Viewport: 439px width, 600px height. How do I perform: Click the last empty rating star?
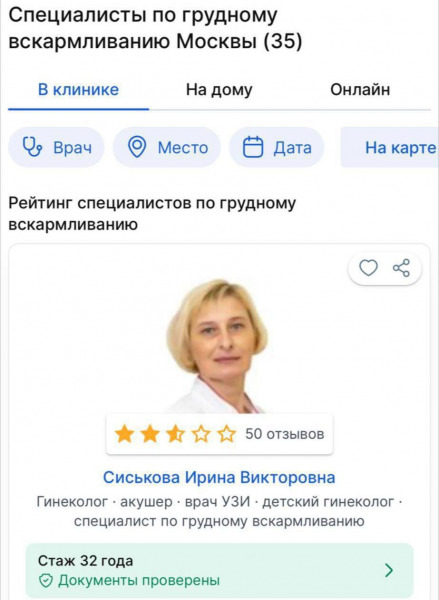click(x=227, y=434)
